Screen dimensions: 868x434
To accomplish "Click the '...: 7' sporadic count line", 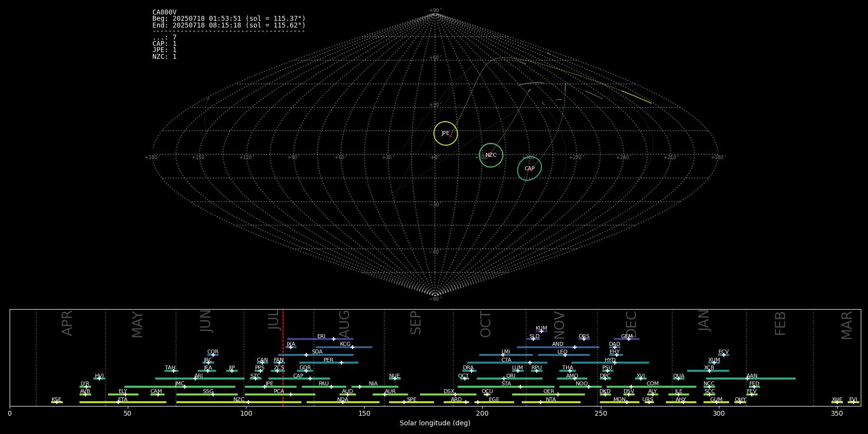I will coord(164,38).
